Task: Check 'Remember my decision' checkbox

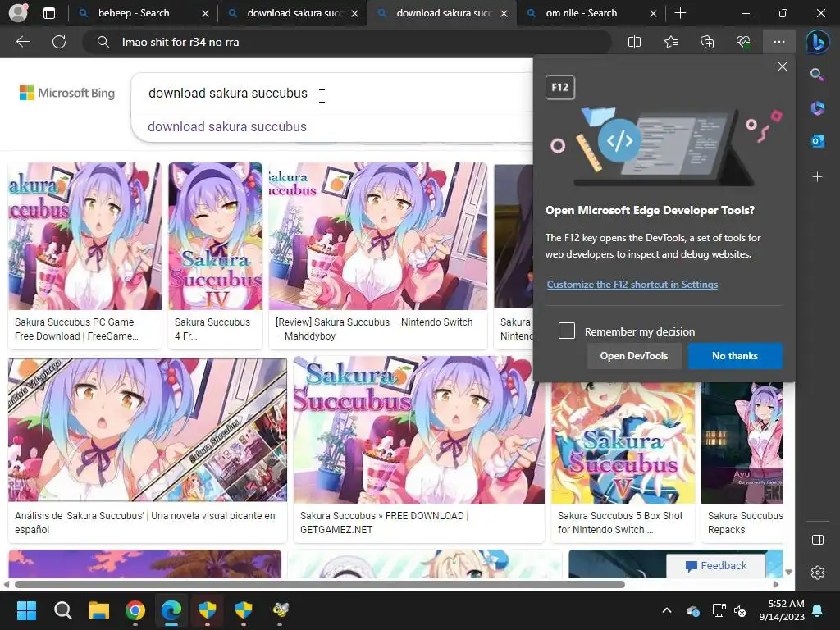Action: click(x=567, y=331)
